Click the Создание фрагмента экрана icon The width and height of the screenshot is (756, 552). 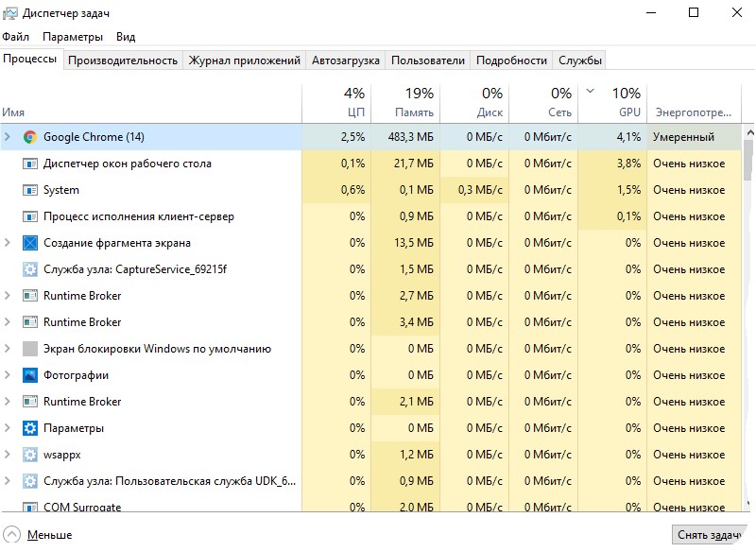click(x=29, y=243)
